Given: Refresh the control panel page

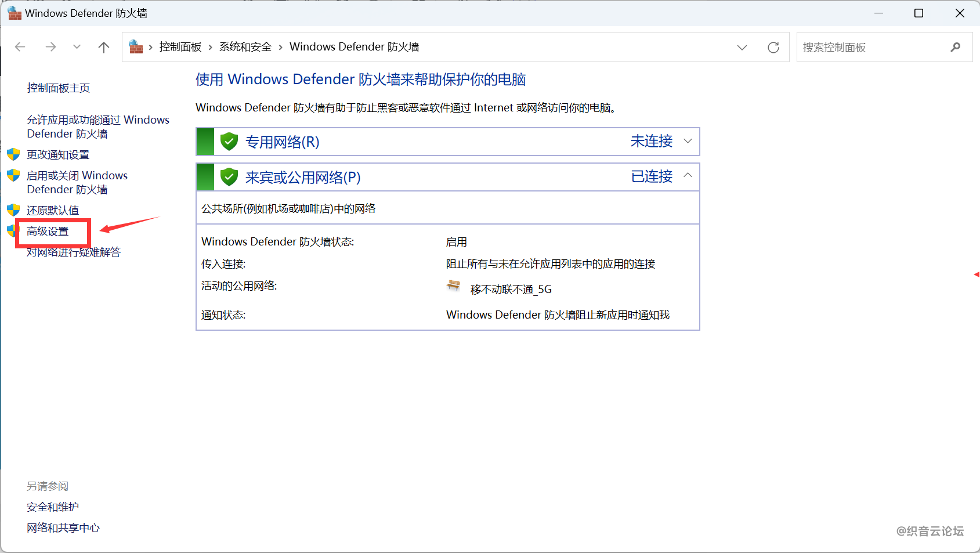Looking at the screenshot, I should [773, 48].
